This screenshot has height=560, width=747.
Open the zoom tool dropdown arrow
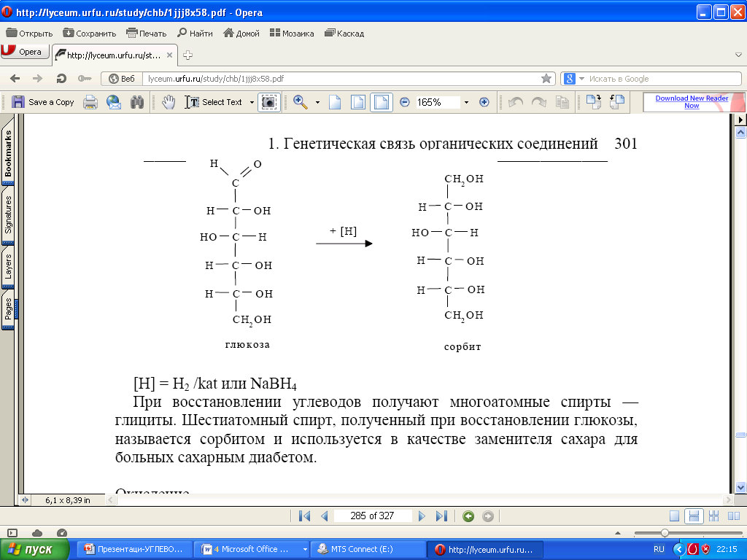pos(318,102)
